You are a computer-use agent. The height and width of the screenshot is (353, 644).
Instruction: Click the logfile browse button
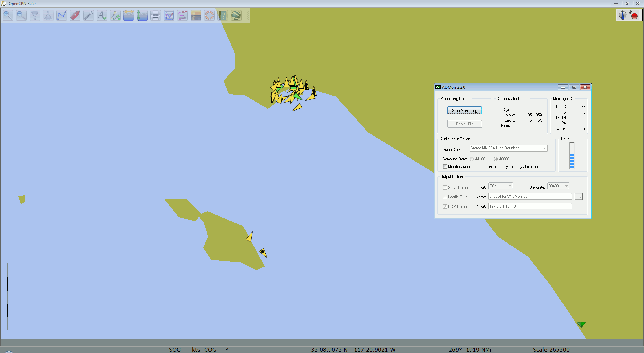(578, 196)
